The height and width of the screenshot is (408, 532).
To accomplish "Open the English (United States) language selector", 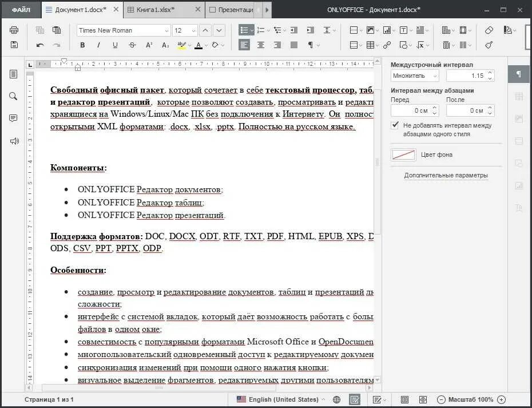I will click(x=281, y=399).
